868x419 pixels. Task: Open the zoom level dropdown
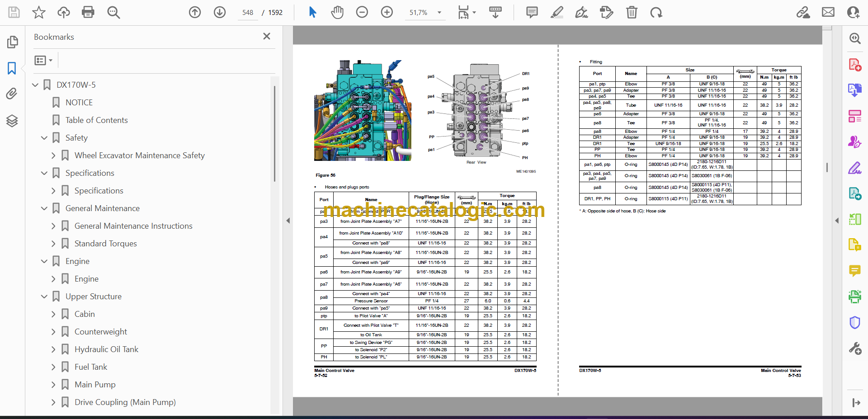[x=439, y=13]
